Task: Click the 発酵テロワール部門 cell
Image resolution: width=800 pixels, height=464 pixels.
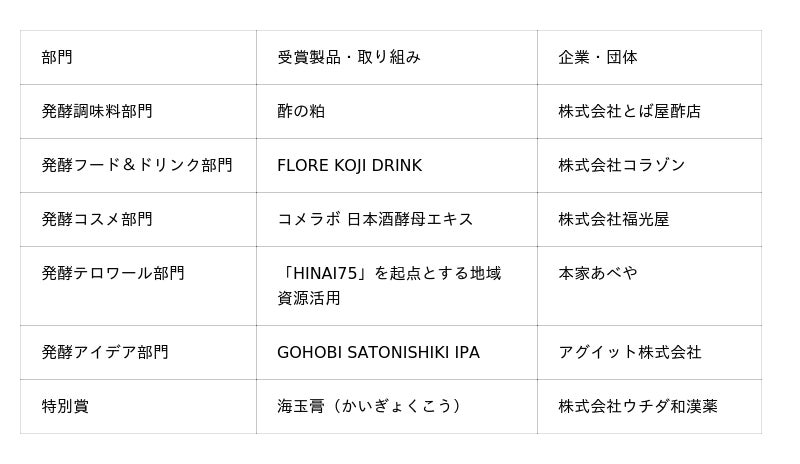Action: [138, 286]
